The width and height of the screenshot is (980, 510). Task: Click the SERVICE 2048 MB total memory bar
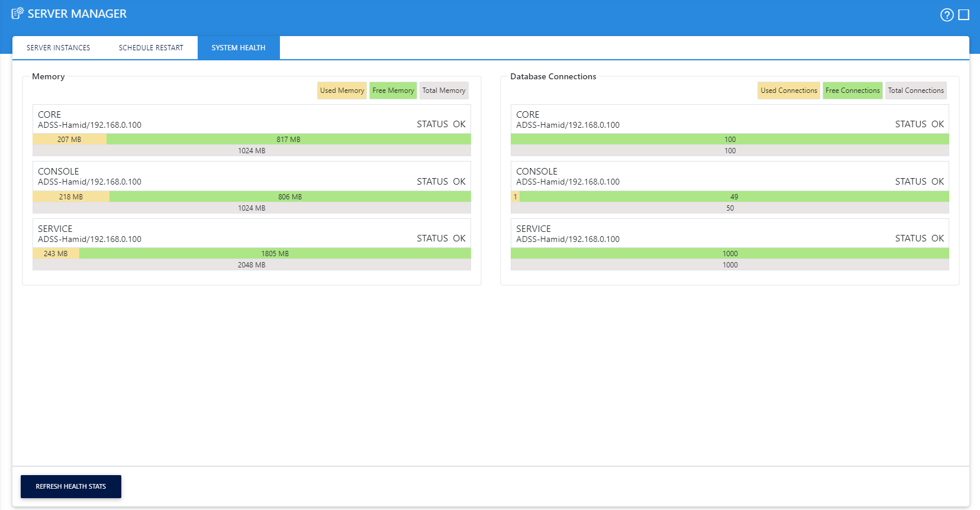[x=252, y=265]
